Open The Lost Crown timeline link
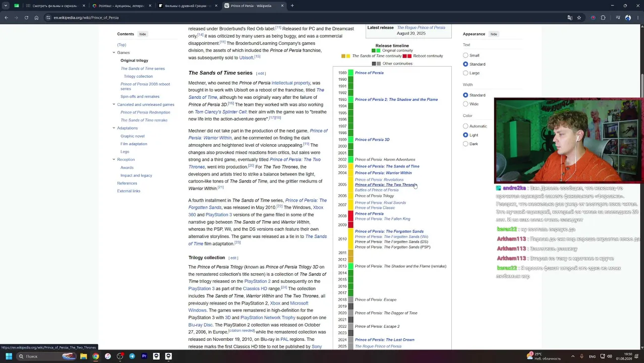 pyautogui.click(x=385, y=340)
